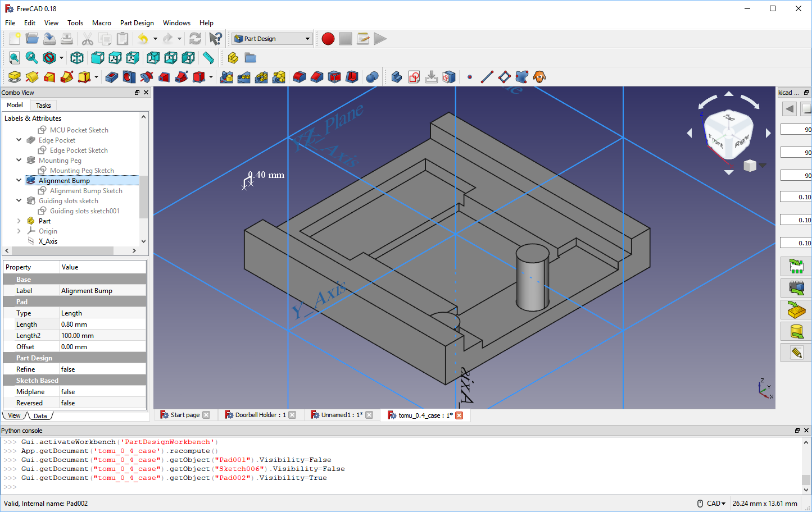Enable Midplane for the pad
Screen dimensions: 812x512
102,391
